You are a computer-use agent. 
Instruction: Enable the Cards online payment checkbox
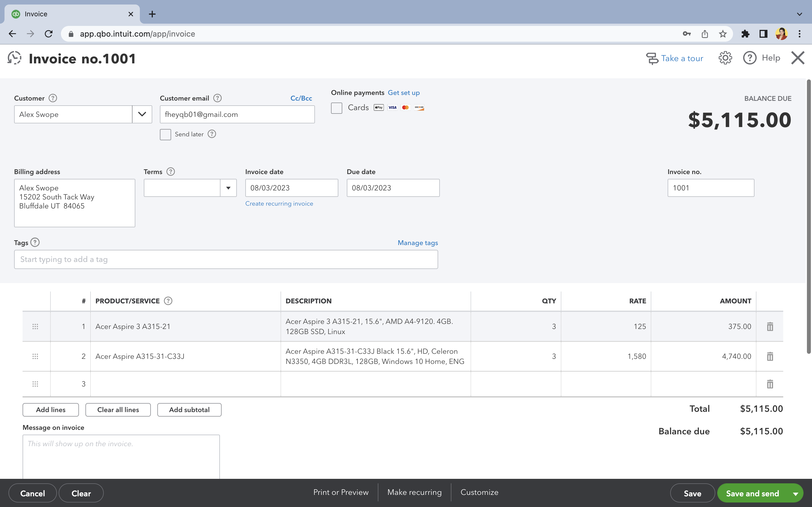coord(337,108)
